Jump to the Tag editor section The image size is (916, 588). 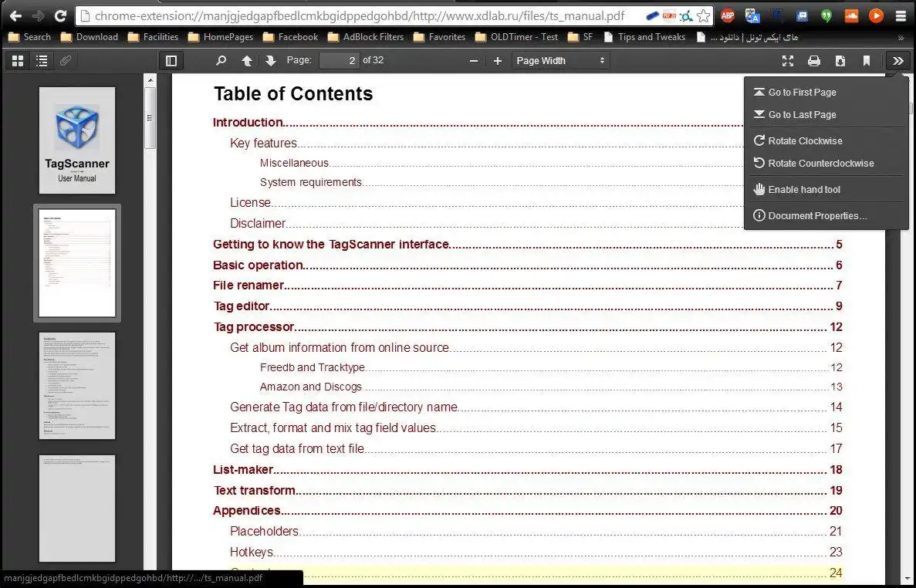242,306
